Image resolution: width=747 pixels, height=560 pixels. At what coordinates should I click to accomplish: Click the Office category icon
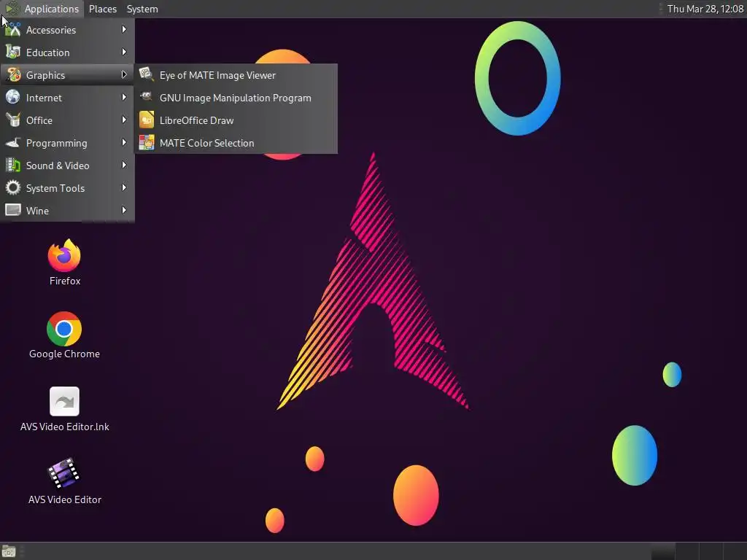(13, 120)
